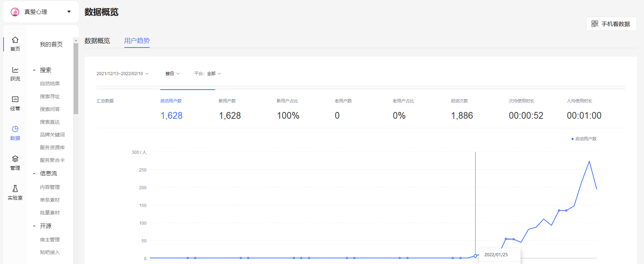Image resolution: width=644 pixels, height=264 pixels.
Task: Switch to the 用户趋势 tab
Action: (x=137, y=41)
